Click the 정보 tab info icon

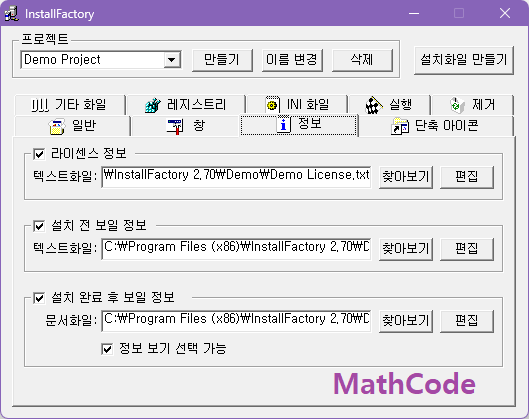click(283, 124)
